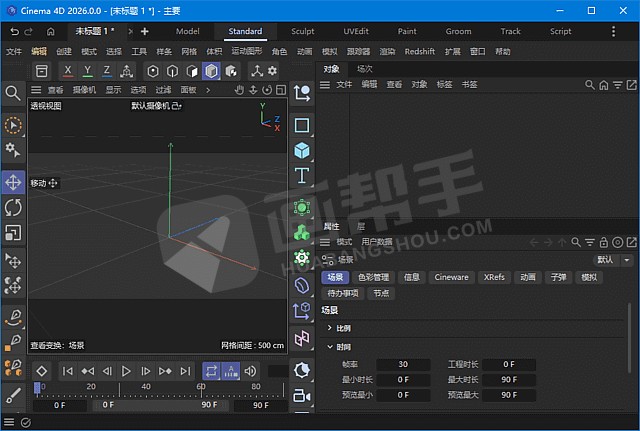Screen dimensions: 640x431
Task: Open the asset browser box icon
Action: [42, 71]
